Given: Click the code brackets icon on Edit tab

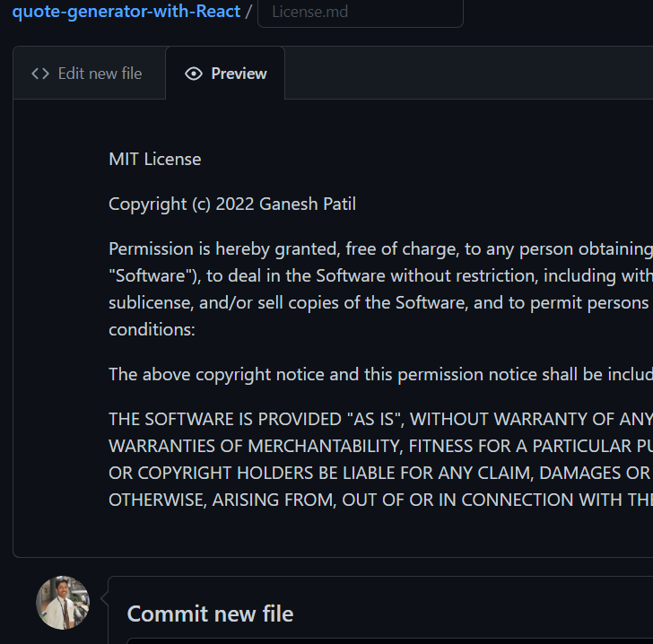Looking at the screenshot, I should point(40,74).
